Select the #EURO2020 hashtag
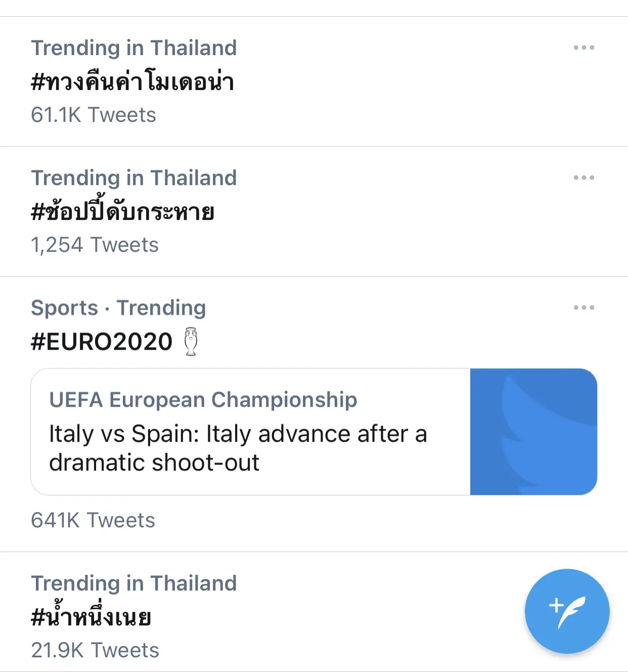628x672 pixels. click(x=102, y=342)
